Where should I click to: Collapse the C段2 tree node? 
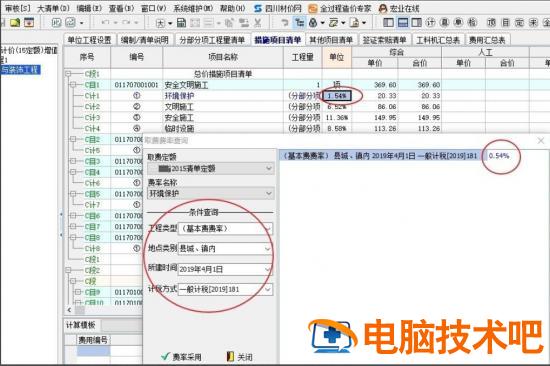point(68,270)
